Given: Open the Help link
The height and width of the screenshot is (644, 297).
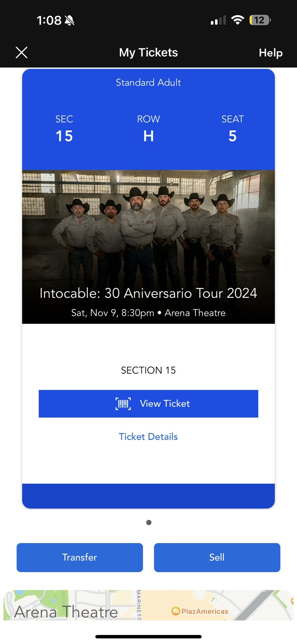Looking at the screenshot, I should [x=270, y=53].
